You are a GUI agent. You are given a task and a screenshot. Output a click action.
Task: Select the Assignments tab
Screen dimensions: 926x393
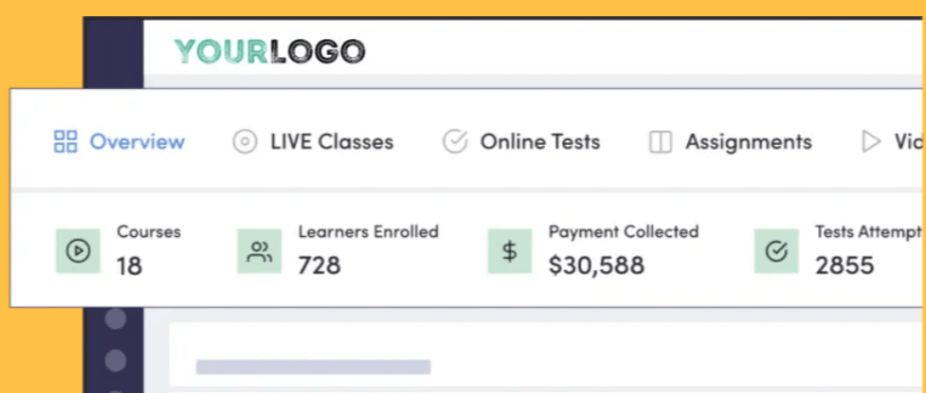tap(731, 142)
